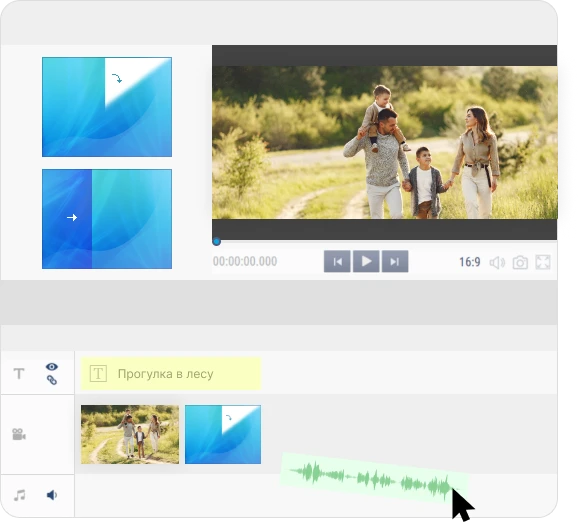The image size is (578, 522).
Task: Select the text track T icon
Action: coord(19,373)
